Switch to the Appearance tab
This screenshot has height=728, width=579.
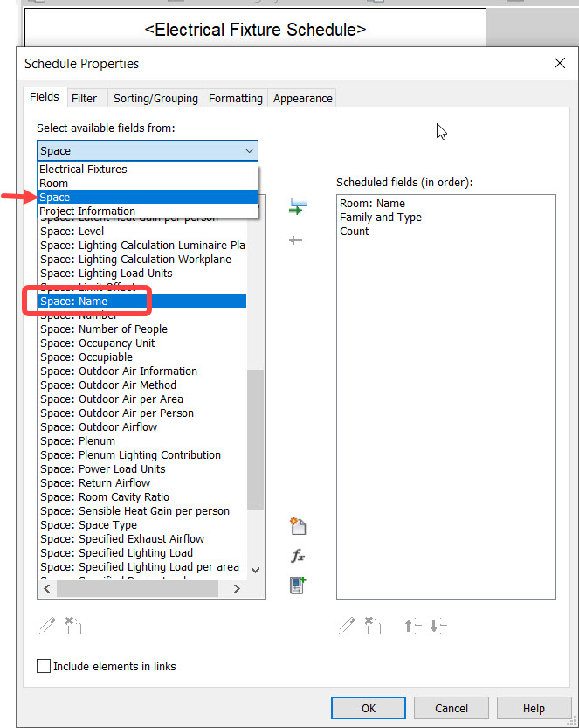pos(301,98)
